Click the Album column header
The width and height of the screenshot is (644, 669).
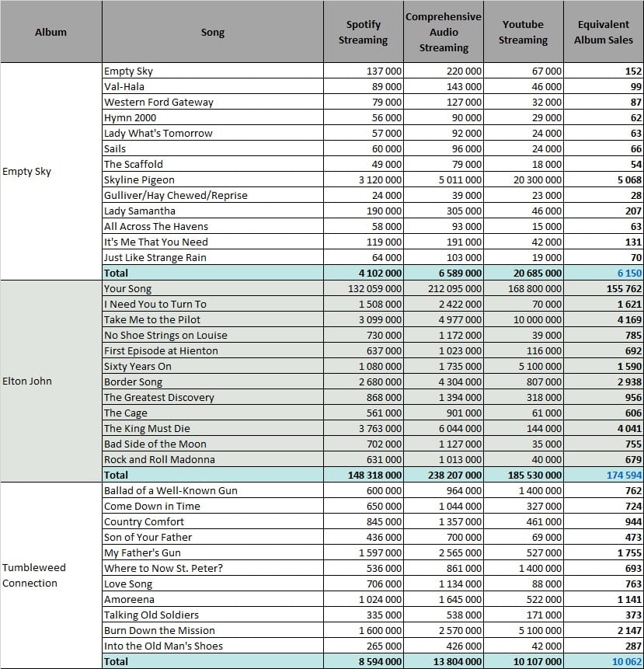(50, 32)
